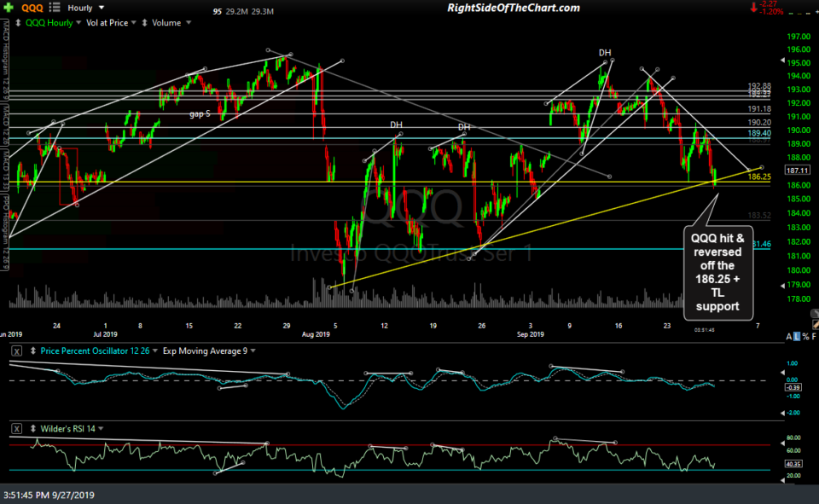
Task: Enable the L log scale button
Action: point(797,336)
